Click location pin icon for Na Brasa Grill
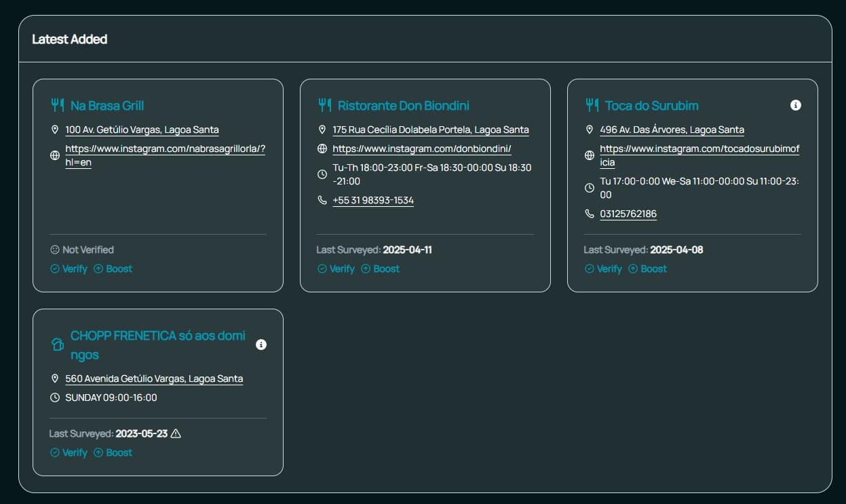Screen dimensions: 846x504 [x=55, y=130]
